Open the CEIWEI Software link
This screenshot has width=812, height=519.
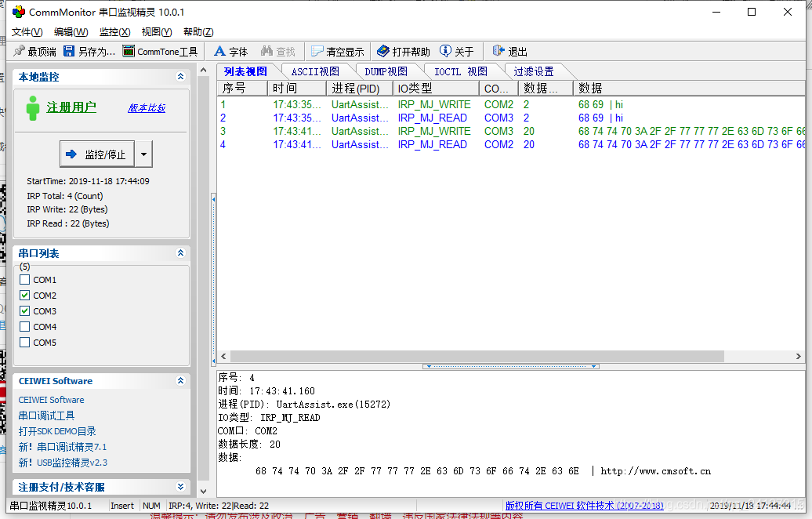(51, 400)
